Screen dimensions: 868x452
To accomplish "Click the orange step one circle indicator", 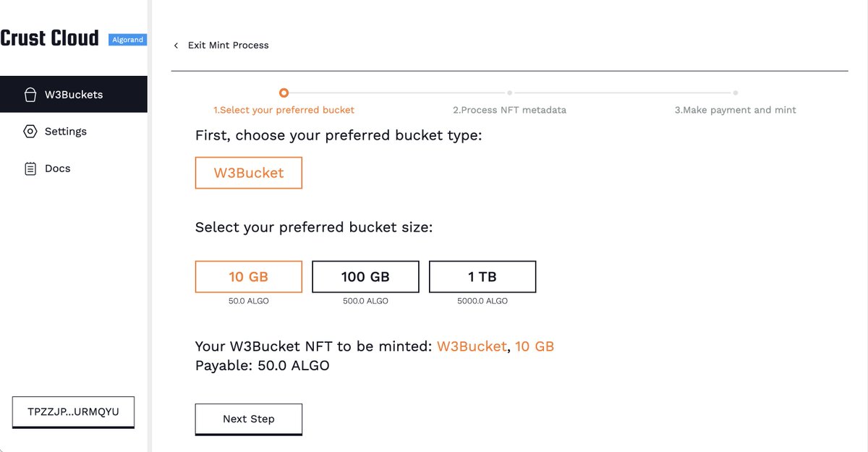I will click(x=284, y=93).
